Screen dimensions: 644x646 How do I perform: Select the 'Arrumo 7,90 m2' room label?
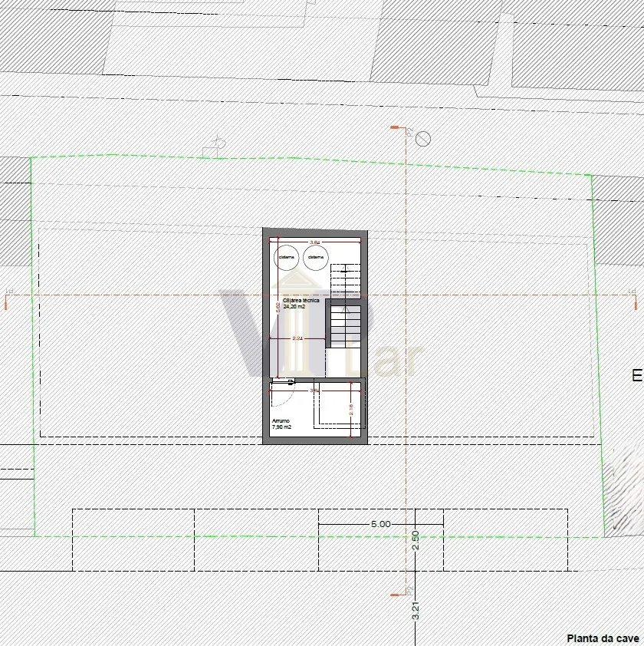coord(281,424)
